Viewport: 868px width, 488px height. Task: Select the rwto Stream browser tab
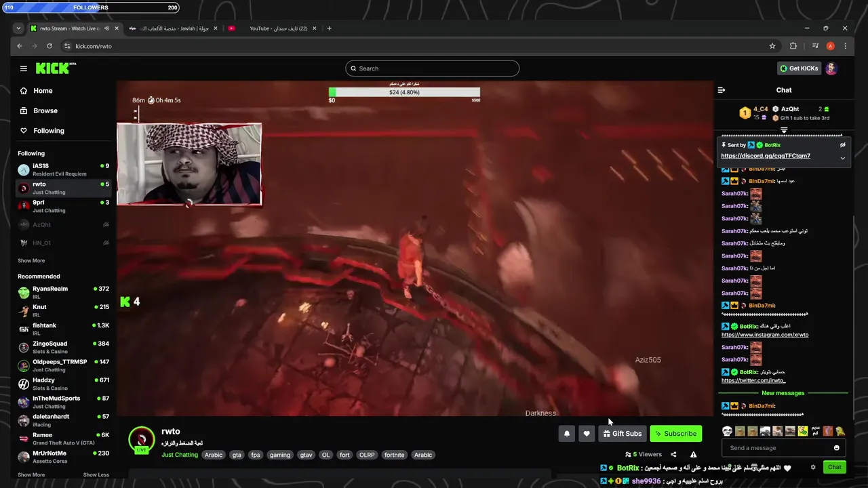point(75,28)
